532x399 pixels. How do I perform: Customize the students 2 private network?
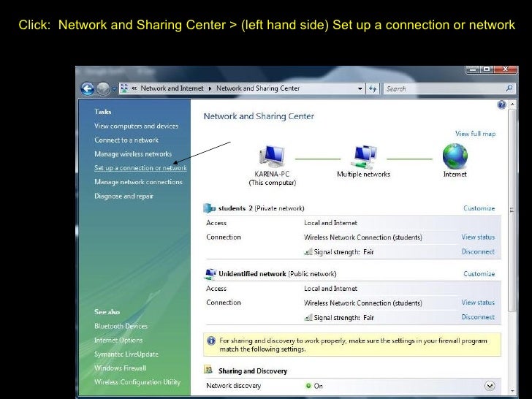click(x=479, y=208)
